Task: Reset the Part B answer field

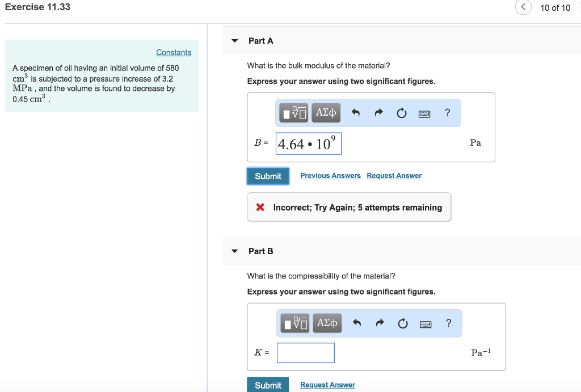Action: pyautogui.click(x=403, y=323)
